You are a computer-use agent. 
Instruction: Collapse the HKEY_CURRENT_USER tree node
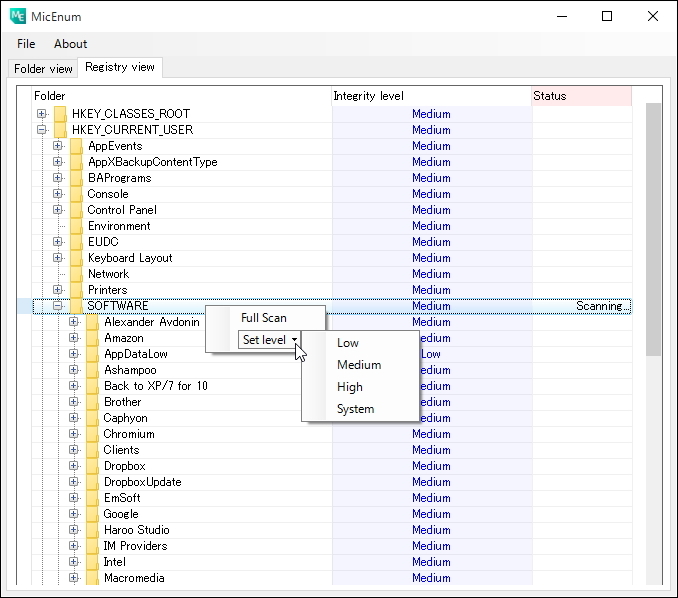coord(42,130)
